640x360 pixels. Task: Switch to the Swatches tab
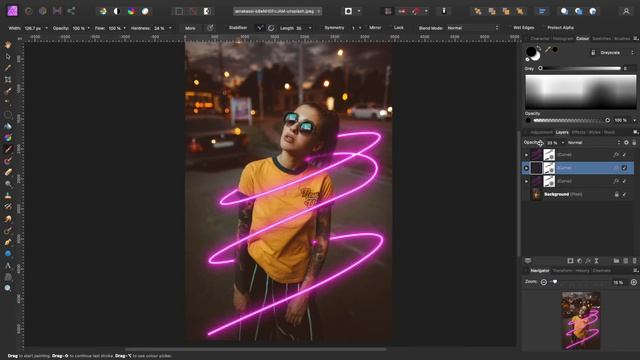tap(601, 38)
